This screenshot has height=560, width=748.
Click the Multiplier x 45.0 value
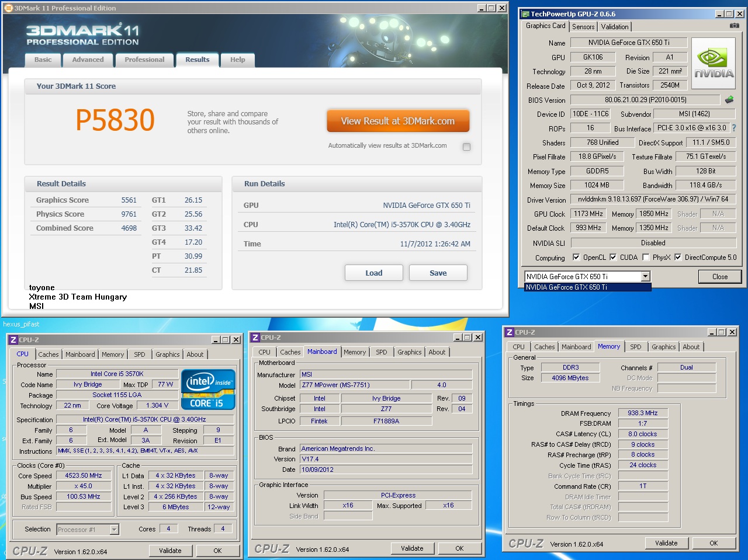(x=84, y=486)
